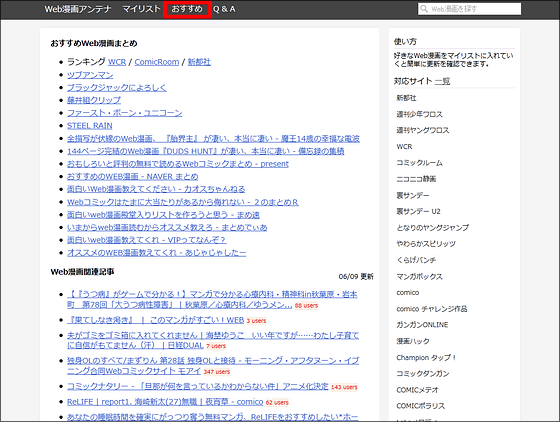This screenshot has height=422, width=560.
Task: Select WCR in the sidebar site list
Action: coord(404,147)
